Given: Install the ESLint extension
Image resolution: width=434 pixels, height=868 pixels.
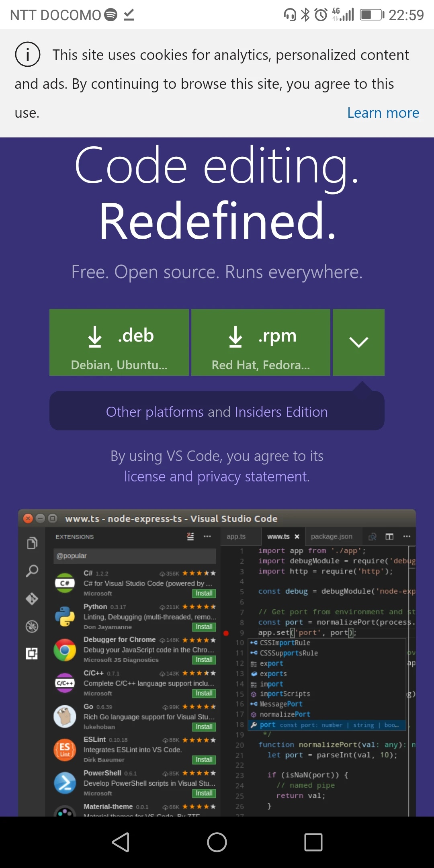Looking at the screenshot, I should [x=204, y=759].
